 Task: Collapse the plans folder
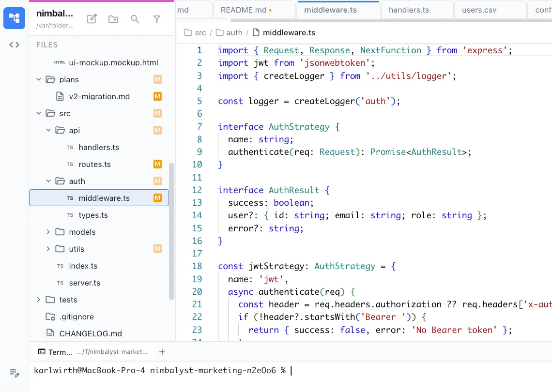39,79
